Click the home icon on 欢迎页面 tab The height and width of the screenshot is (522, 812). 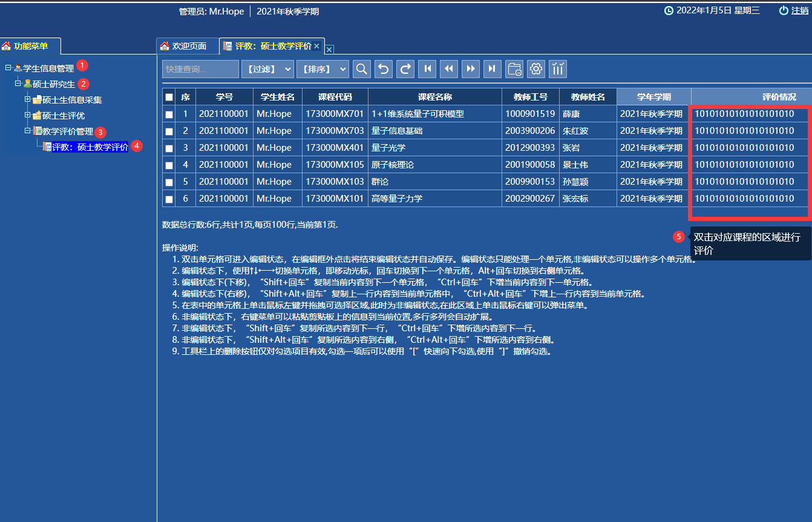[165, 46]
